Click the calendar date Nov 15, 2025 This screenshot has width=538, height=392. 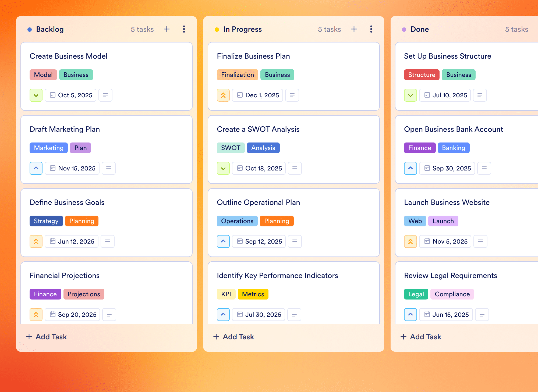pos(72,168)
